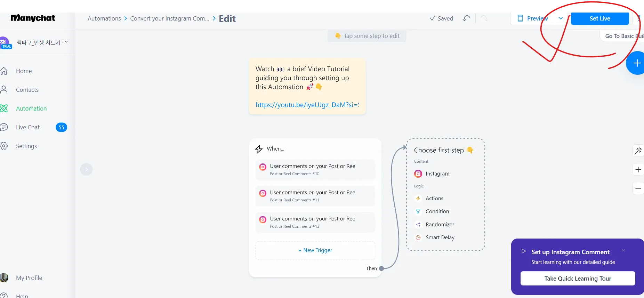Click the lightning bolt When icon
Viewport: 644px width, 298px height.
(x=259, y=149)
